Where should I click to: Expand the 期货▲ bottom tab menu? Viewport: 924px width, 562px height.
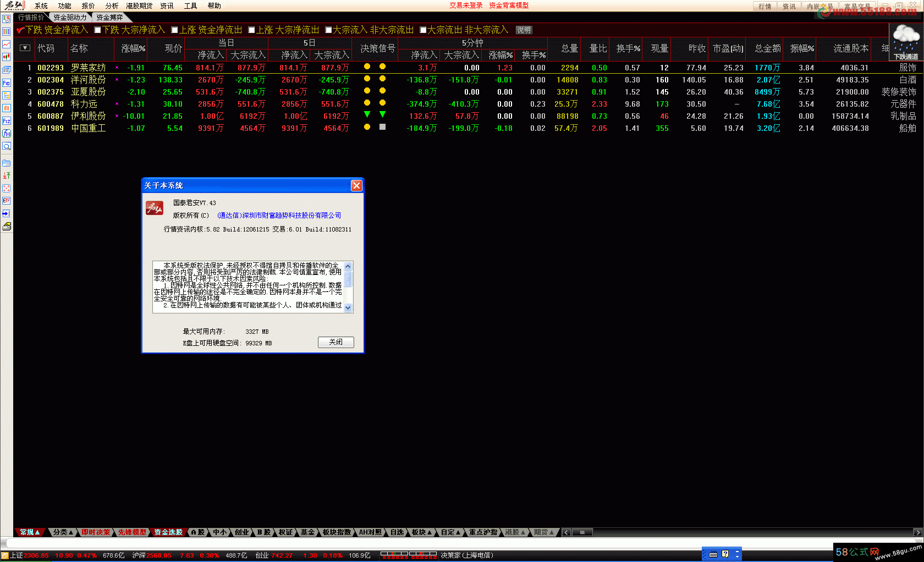click(x=544, y=532)
